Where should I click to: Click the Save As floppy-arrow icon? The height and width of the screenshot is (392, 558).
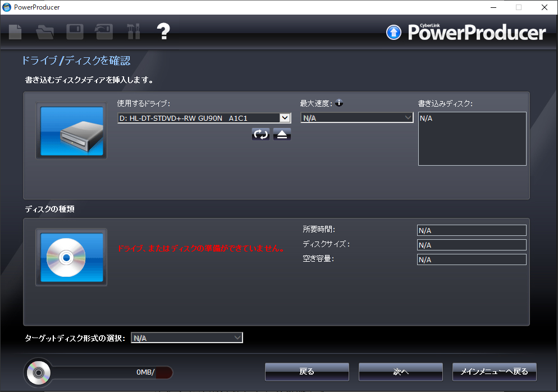(104, 31)
